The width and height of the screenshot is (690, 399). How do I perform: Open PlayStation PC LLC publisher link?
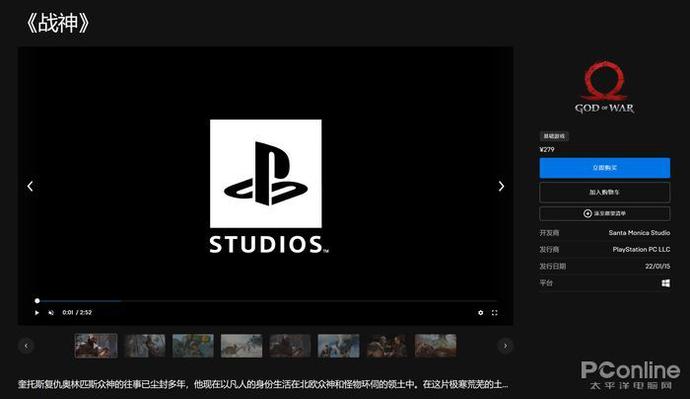641,249
